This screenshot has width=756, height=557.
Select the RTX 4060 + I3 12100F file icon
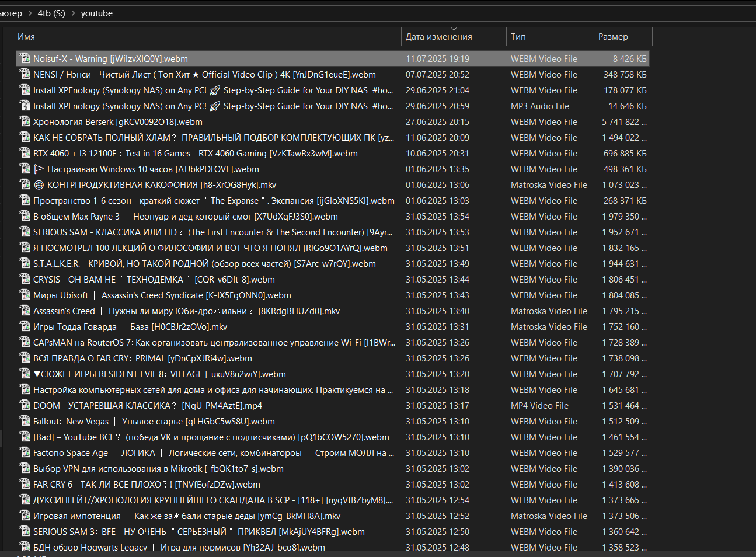[25, 153]
